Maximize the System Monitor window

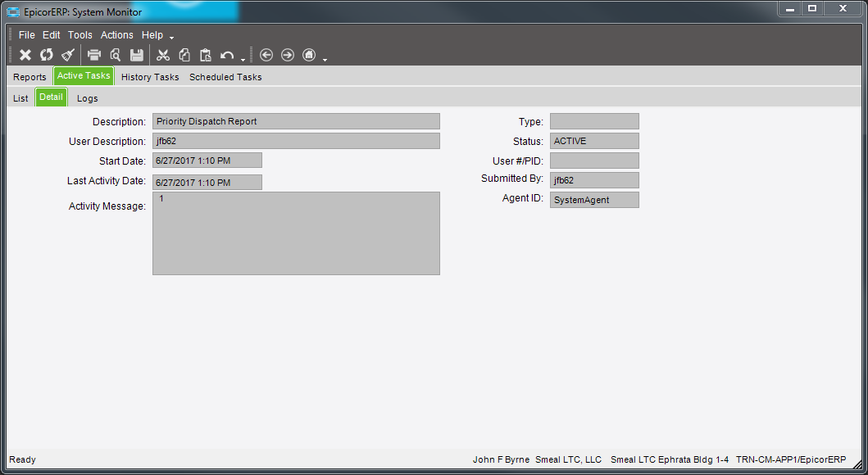(812, 9)
